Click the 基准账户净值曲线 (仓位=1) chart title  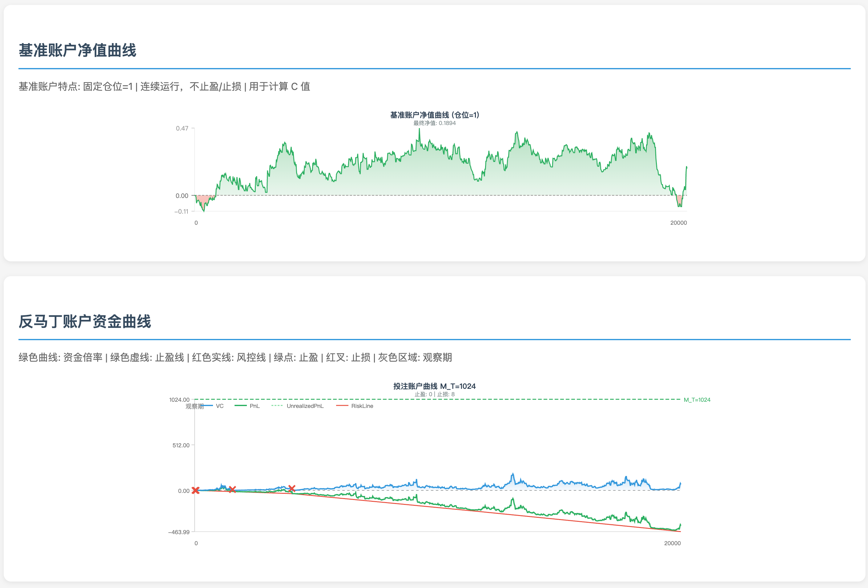pos(434,115)
